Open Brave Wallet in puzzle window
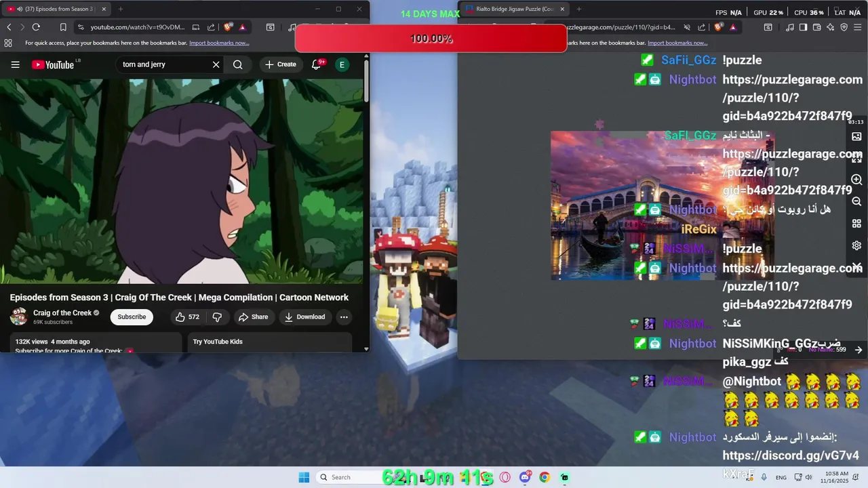Image resolution: width=868 pixels, height=488 pixels. click(817, 27)
